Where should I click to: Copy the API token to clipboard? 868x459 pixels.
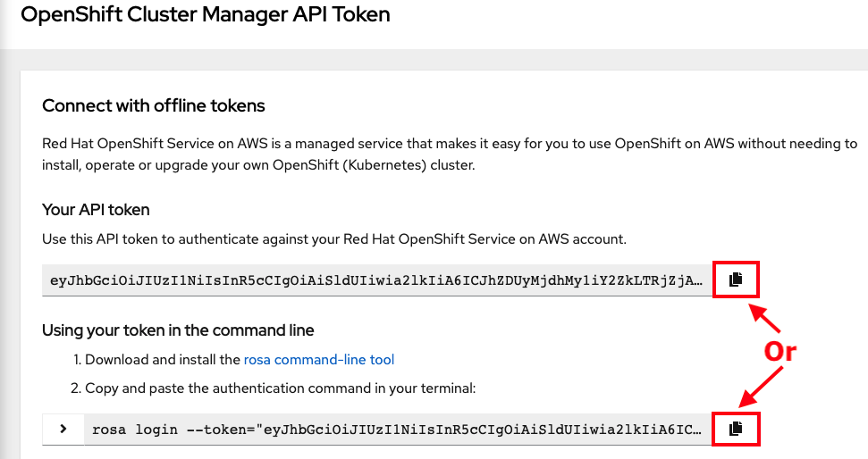pyautogui.click(x=735, y=280)
